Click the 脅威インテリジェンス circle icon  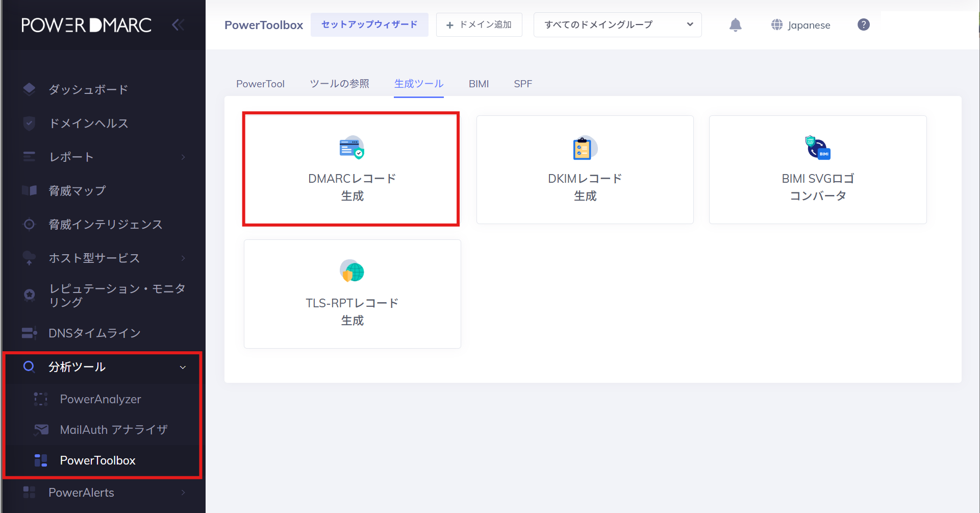tap(29, 224)
